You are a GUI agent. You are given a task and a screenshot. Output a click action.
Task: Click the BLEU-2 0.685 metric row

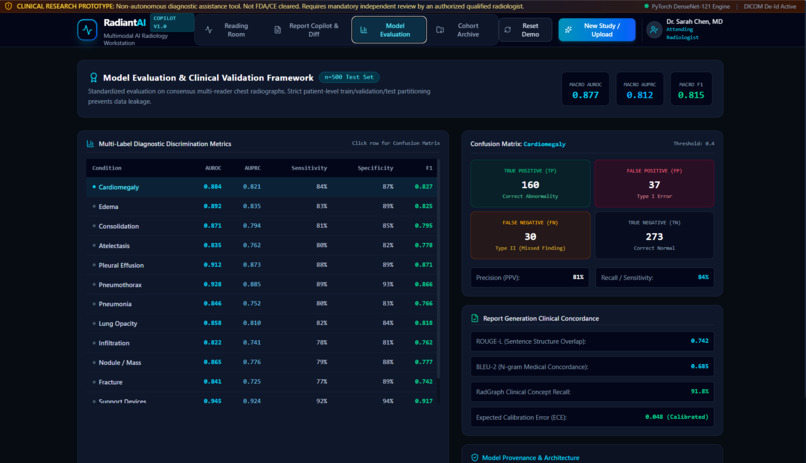coord(592,366)
